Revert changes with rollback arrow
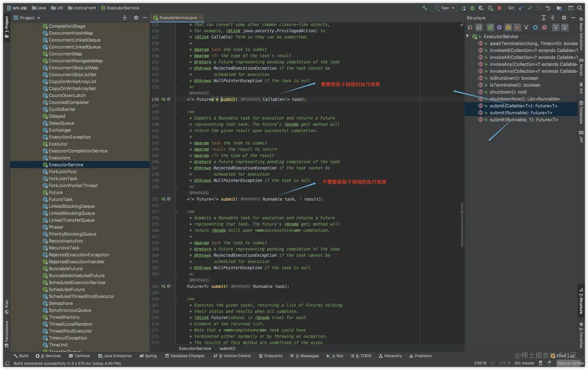 coord(548,8)
